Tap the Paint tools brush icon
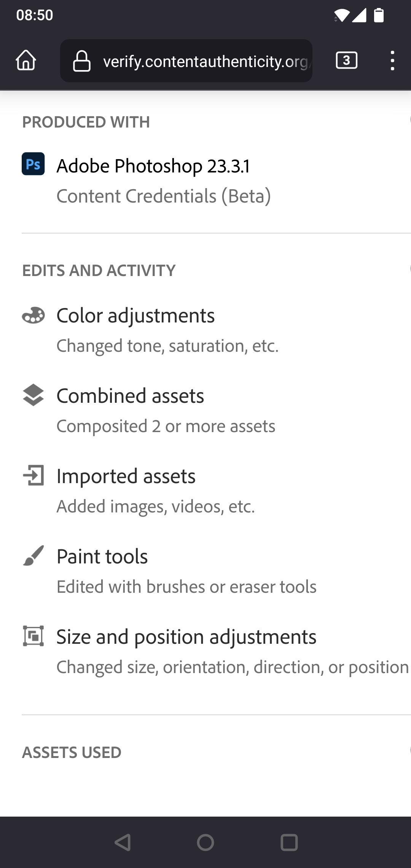411x868 pixels. click(33, 556)
